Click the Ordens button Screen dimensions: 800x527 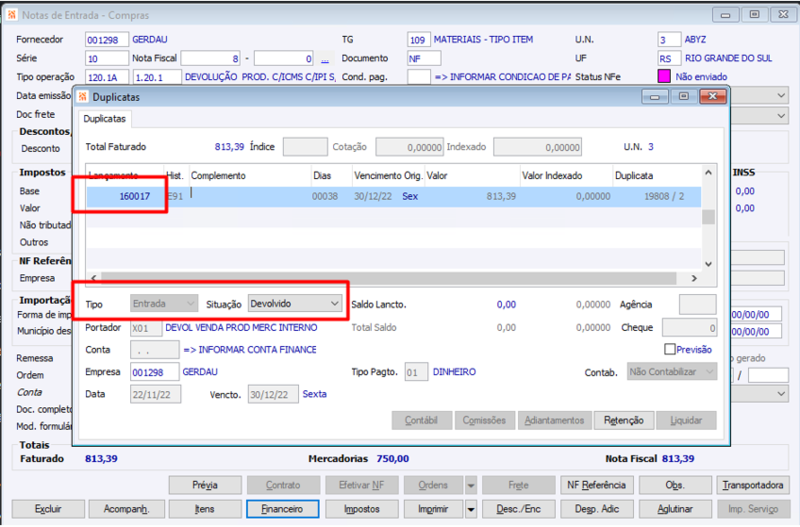pyautogui.click(x=433, y=485)
